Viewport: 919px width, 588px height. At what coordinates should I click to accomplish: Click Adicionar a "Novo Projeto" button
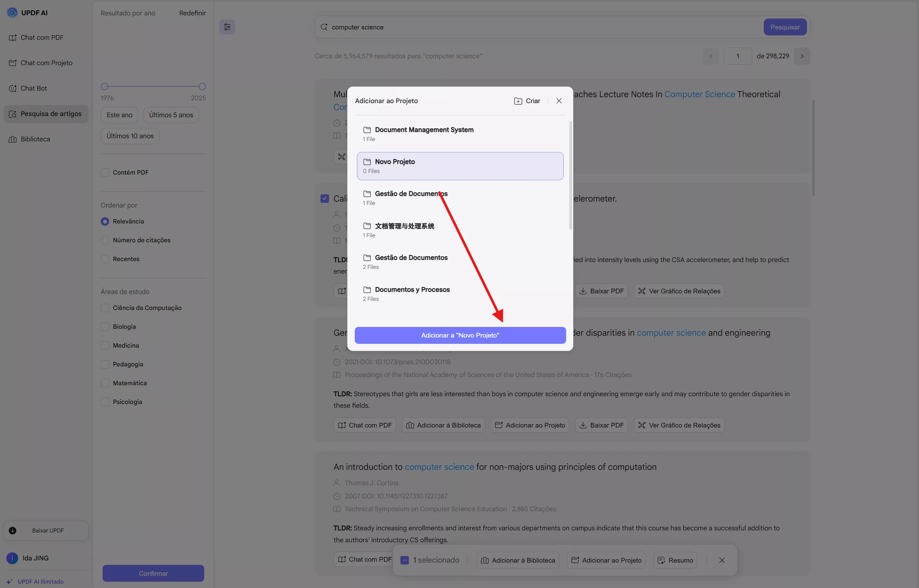pos(460,335)
